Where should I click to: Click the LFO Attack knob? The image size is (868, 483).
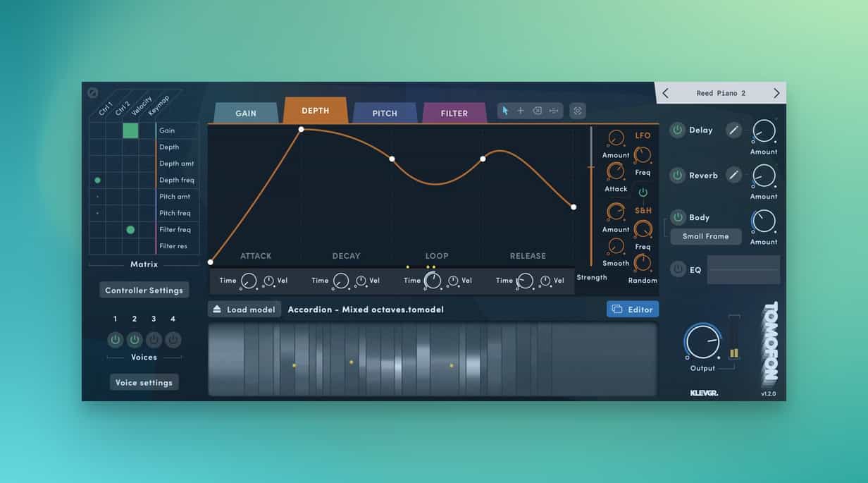(x=616, y=171)
